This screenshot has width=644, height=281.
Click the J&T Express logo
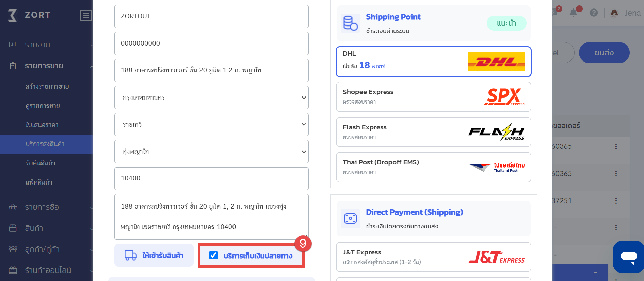[497, 257]
